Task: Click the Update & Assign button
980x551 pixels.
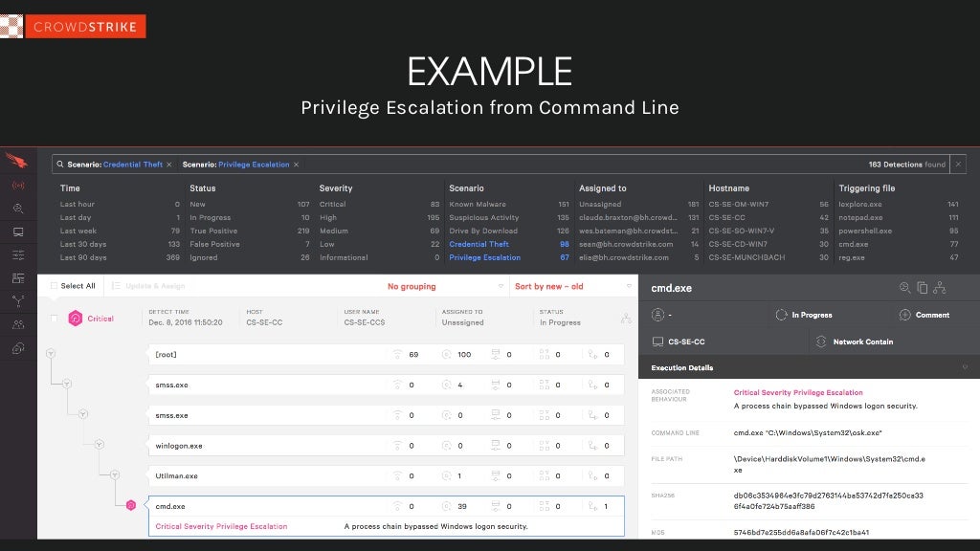Action: pyautogui.click(x=148, y=286)
